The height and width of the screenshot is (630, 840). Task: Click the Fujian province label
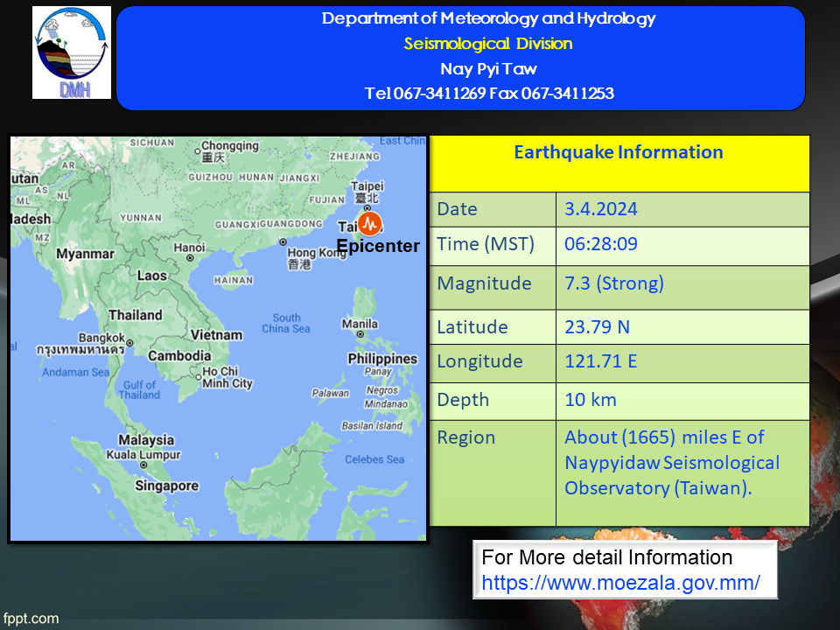tap(326, 199)
